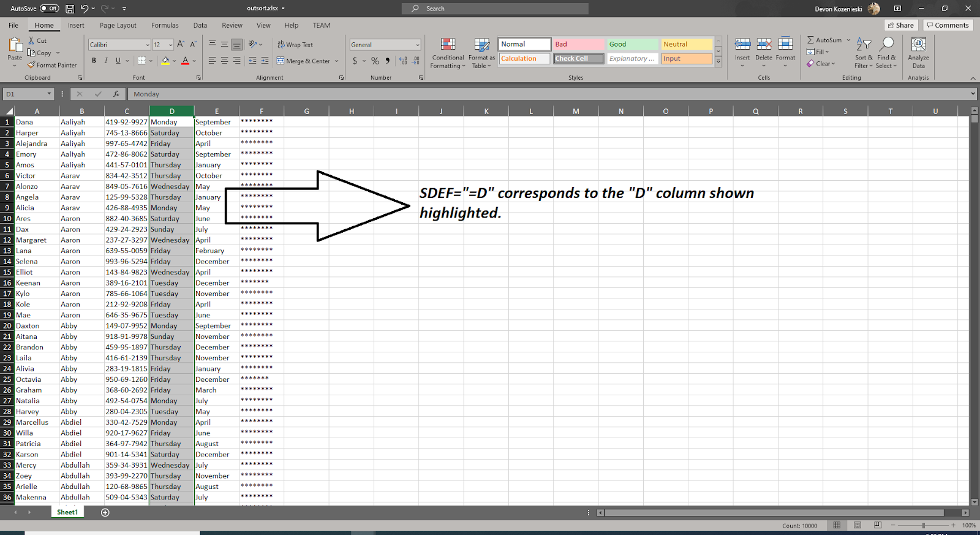
Task: Select column D header
Action: [x=171, y=111]
